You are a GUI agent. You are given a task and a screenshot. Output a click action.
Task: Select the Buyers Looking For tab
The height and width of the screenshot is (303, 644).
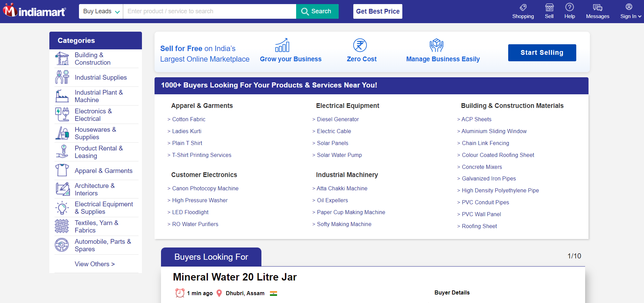coord(211,257)
